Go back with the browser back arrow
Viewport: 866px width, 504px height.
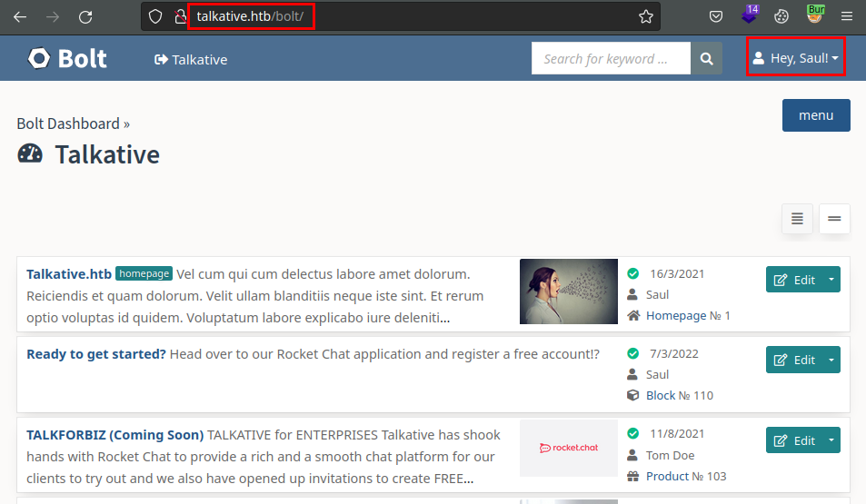20,17
